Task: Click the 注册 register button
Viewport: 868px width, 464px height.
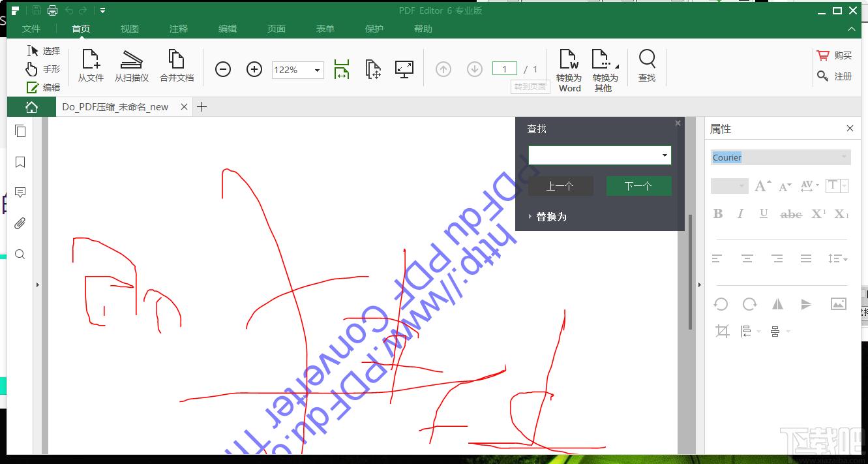Action: [834, 76]
